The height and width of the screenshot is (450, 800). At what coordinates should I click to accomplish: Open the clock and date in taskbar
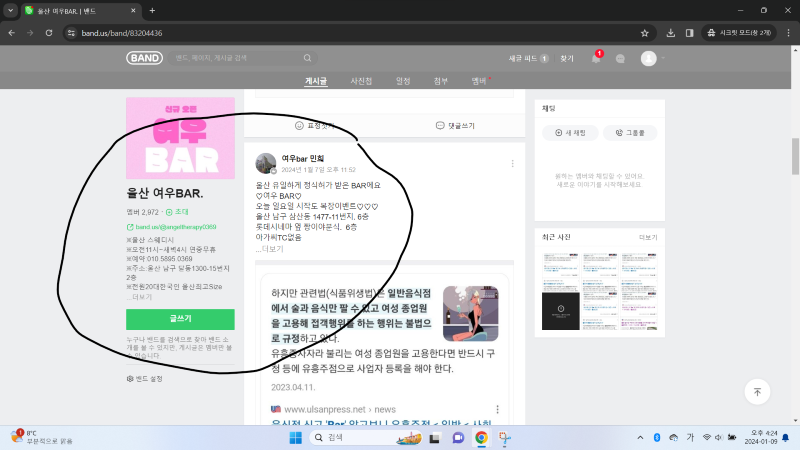(x=760, y=437)
